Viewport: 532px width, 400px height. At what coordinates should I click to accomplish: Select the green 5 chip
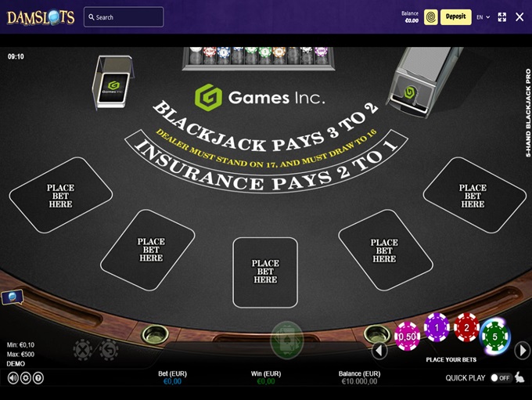(x=494, y=337)
